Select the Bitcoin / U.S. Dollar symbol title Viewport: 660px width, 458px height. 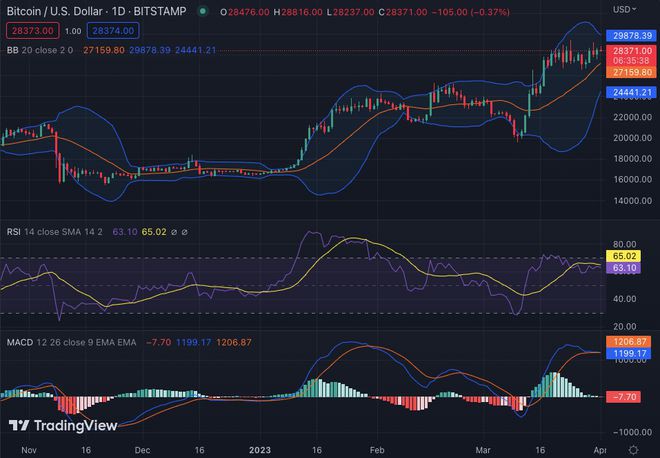point(96,11)
